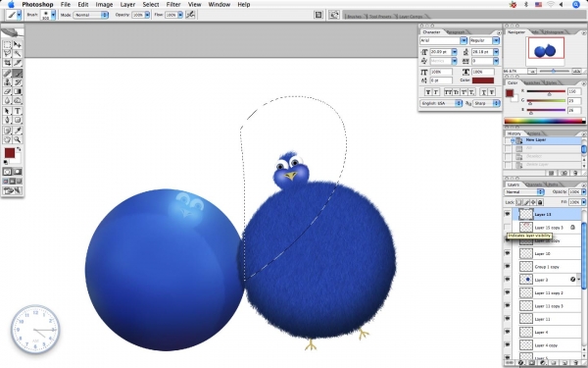Viewport: 588px width, 368px height.
Task: Select the Rectangular Marquee tool
Action: click(x=7, y=45)
